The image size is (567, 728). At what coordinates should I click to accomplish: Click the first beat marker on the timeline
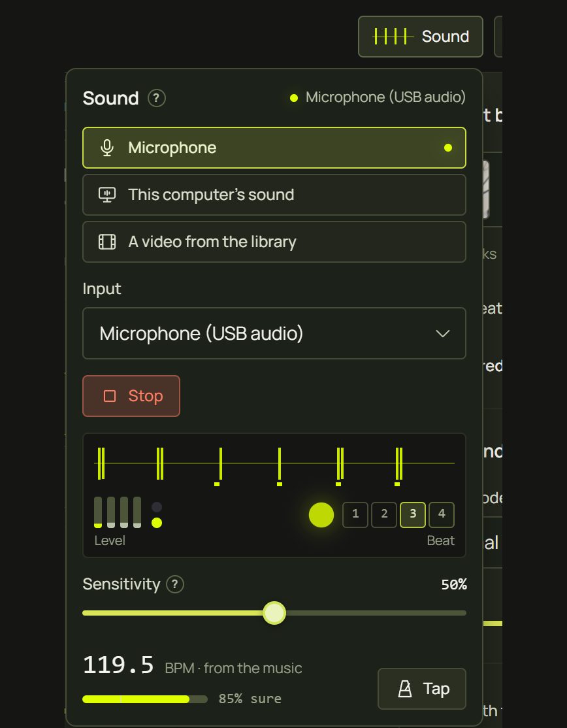coord(101,463)
